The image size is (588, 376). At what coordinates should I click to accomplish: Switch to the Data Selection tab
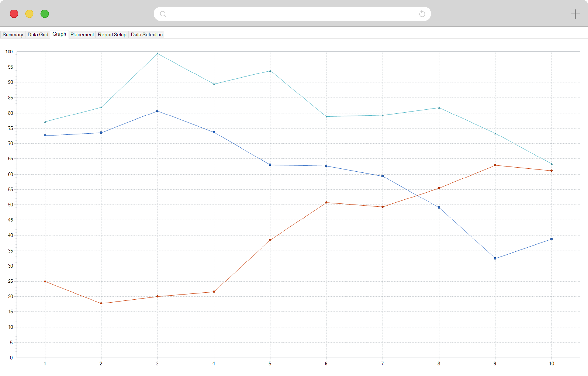coord(147,35)
